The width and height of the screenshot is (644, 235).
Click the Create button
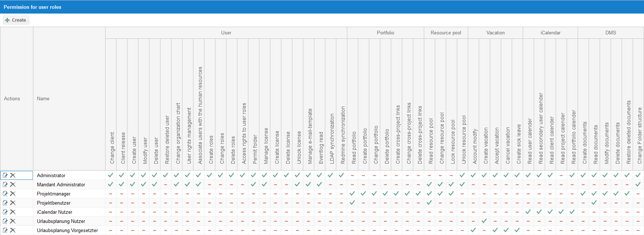tap(16, 20)
